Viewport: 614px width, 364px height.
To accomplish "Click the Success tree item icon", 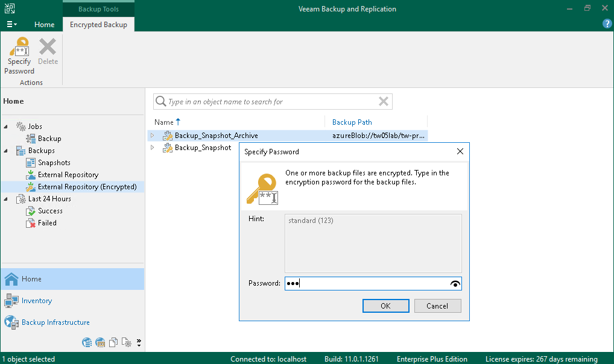I will coord(31,212).
